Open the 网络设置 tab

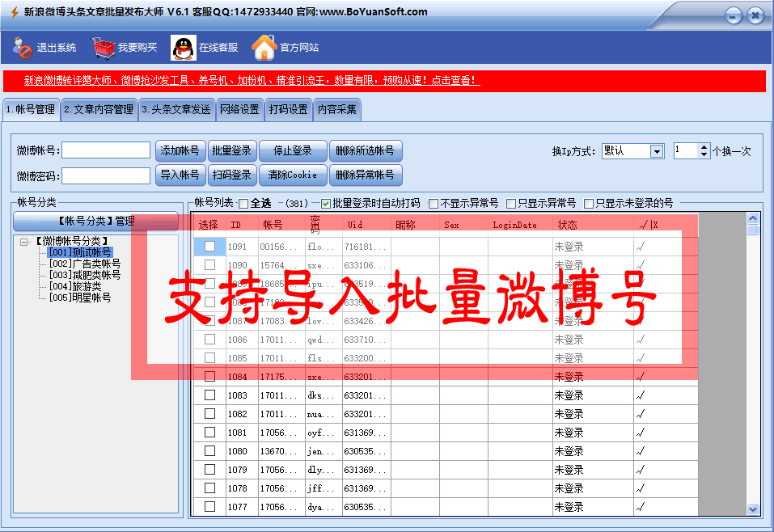click(240, 110)
